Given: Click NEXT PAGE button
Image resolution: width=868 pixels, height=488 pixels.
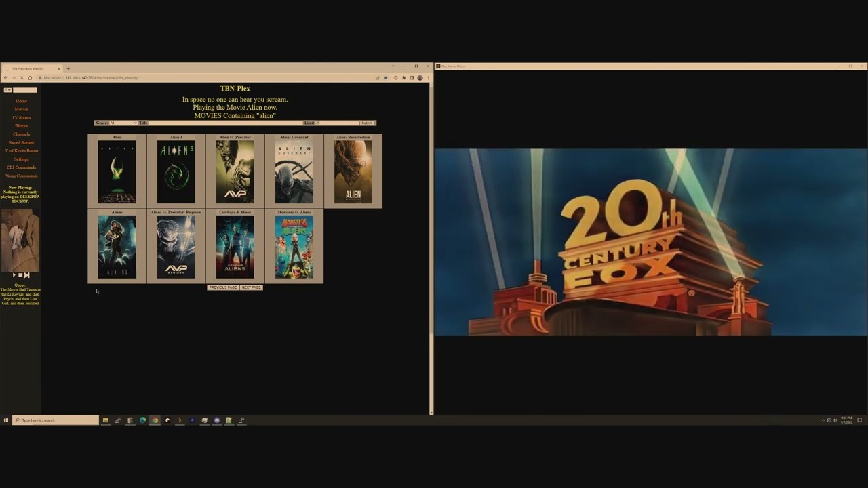Looking at the screenshot, I should point(251,287).
